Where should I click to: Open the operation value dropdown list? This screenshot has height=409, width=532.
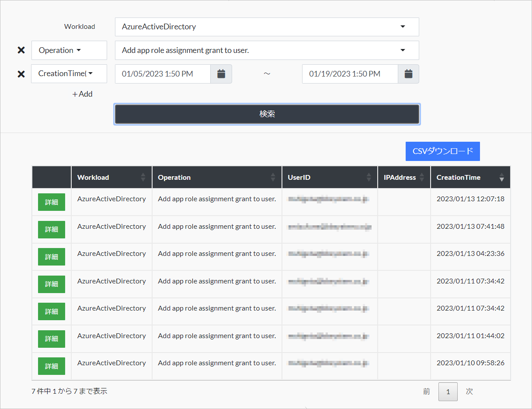[x=267, y=50]
